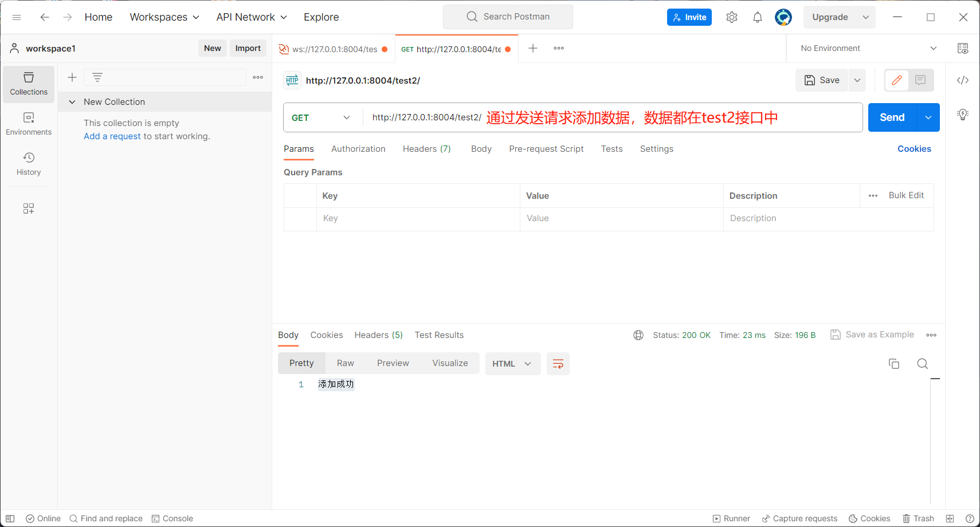The image size is (980, 527).
Task: Open the user avatar menu
Action: (783, 17)
